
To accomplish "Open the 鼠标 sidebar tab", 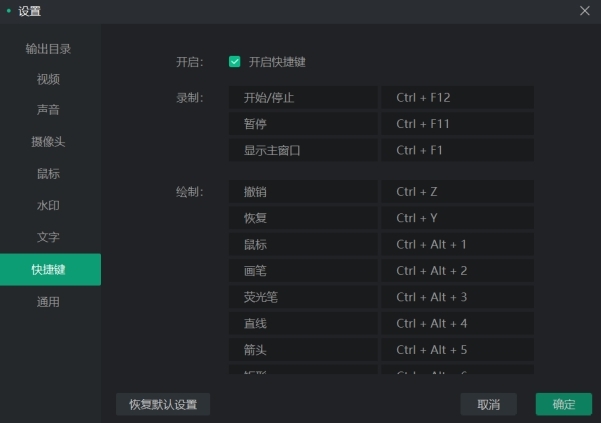I will pyautogui.click(x=48, y=174).
